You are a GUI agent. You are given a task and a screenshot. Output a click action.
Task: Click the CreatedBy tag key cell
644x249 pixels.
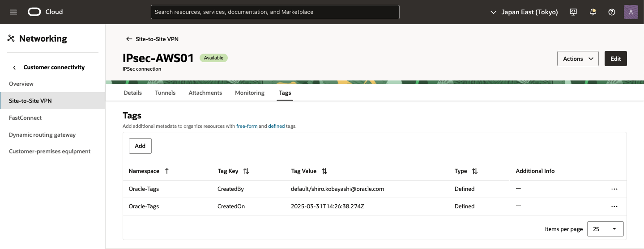point(230,189)
